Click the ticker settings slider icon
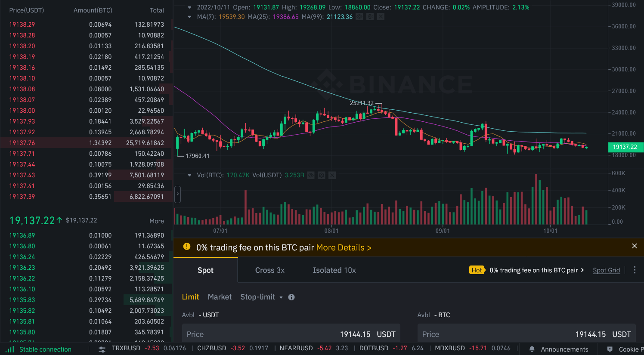644x355 pixels. pos(102,349)
